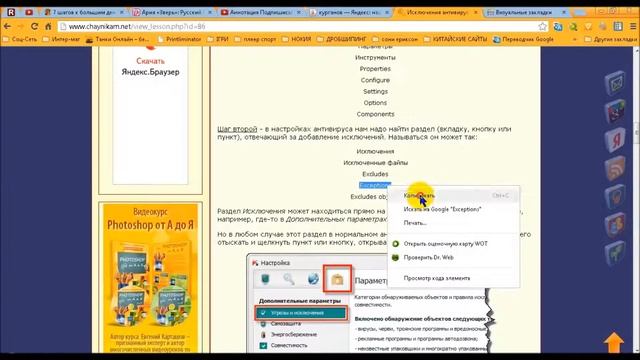640x360 pixels.
Task: Switch to tab 'Ария «Зверь» Русский'
Action: [171, 12]
